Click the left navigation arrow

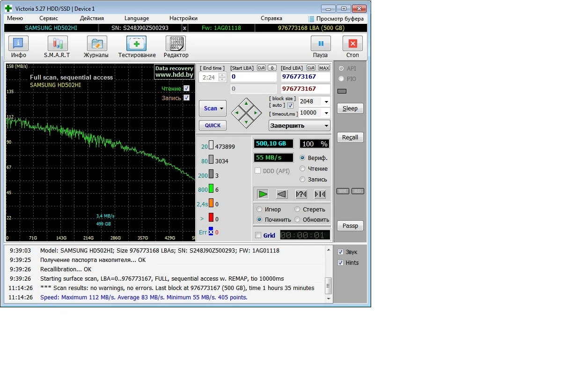point(238,113)
